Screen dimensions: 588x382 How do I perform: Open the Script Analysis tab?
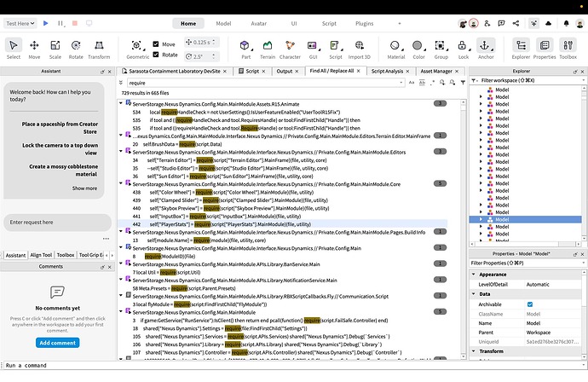tap(387, 71)
